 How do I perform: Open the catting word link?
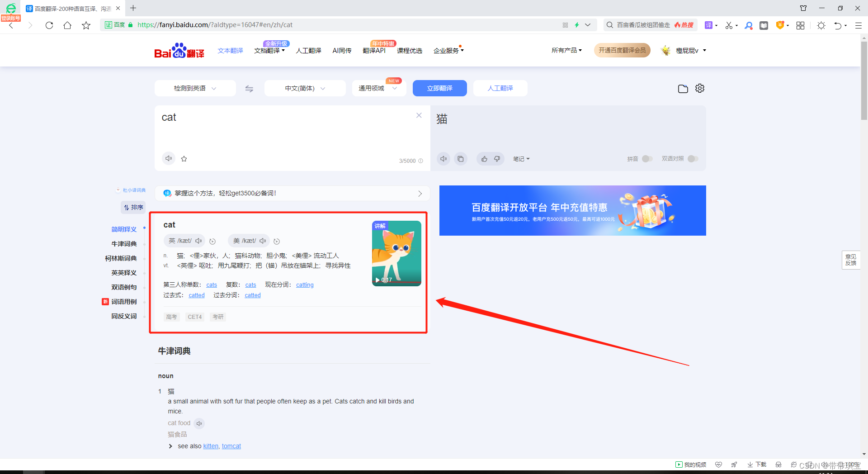(305, 285)
